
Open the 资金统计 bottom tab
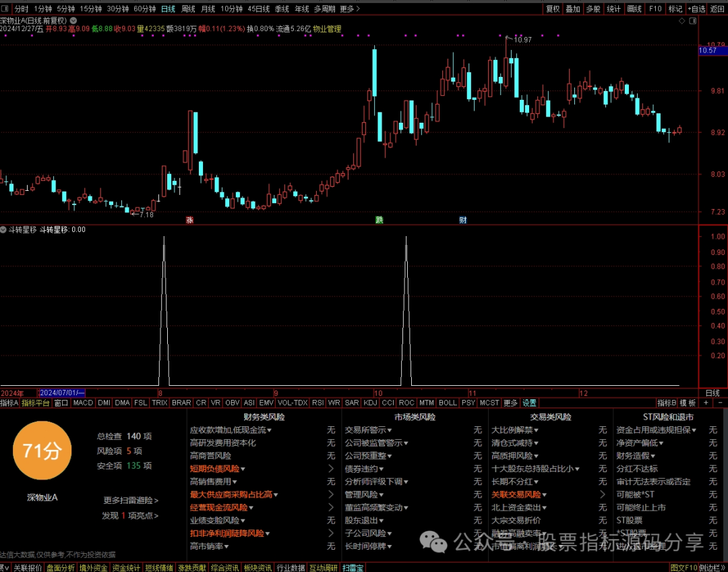pyautogui.click(x=126, y=568)
